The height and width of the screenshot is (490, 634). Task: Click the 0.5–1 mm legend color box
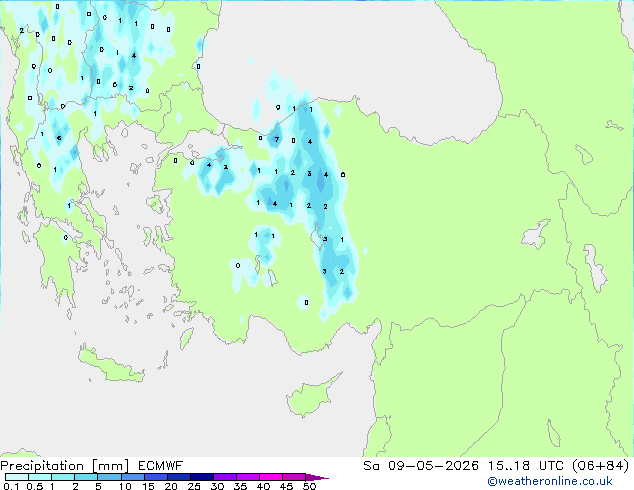(40, 477)
